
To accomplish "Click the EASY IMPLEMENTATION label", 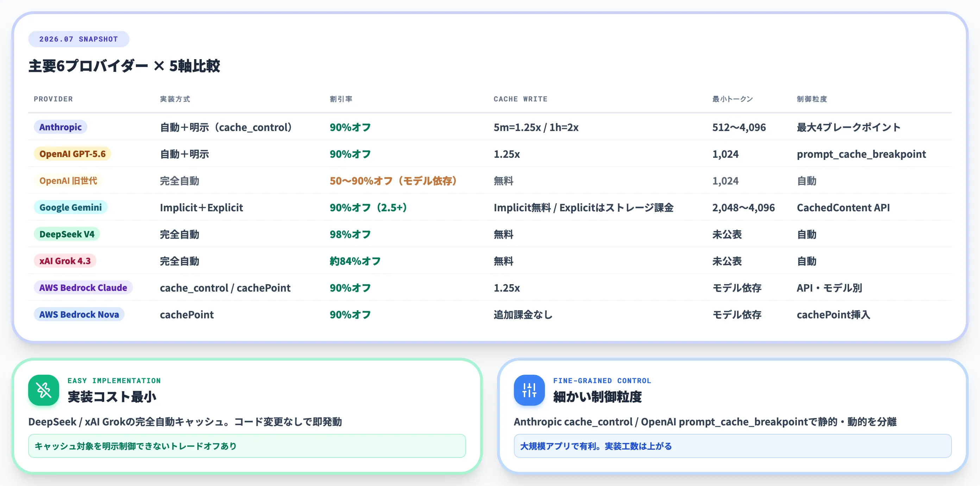I will (114, 381).
